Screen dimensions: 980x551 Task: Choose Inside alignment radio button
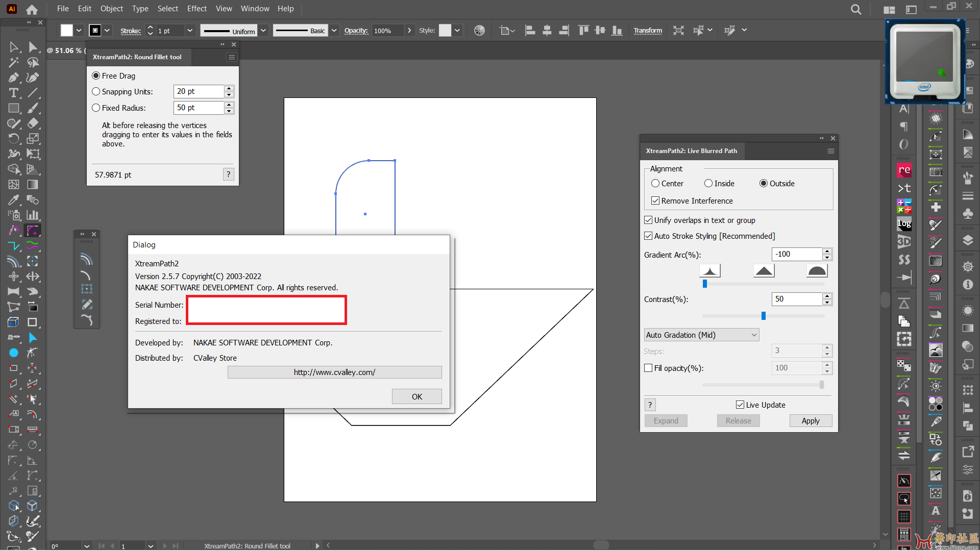[708, 183]
